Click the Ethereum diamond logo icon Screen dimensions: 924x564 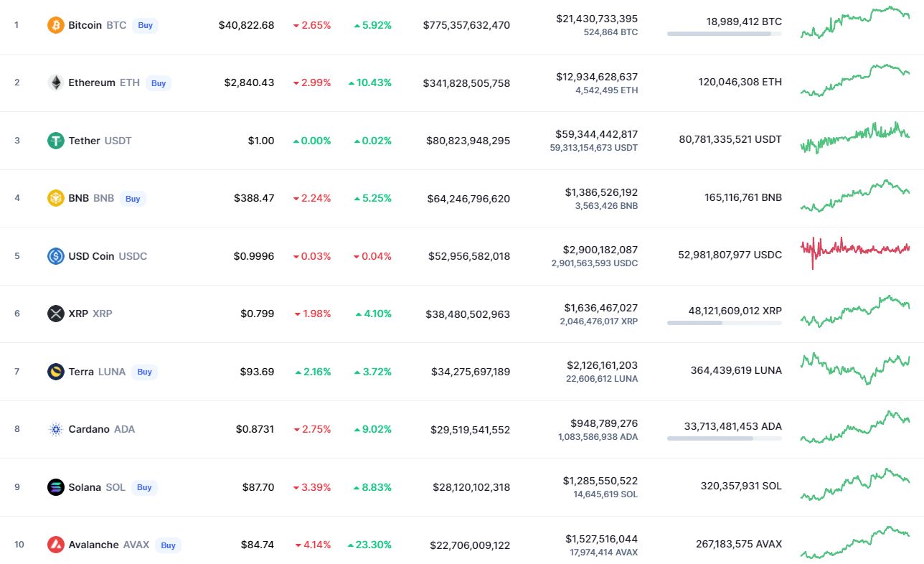(x=55, y=83)
